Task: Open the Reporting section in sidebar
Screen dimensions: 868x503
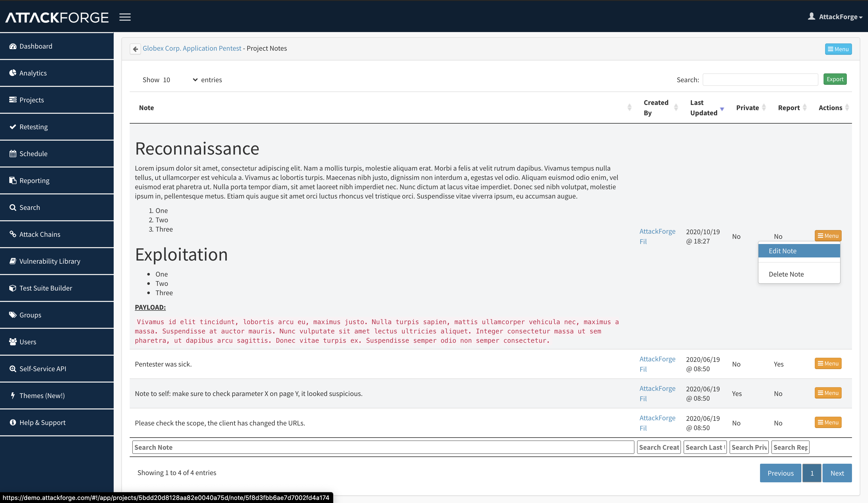Action: coord(57,180)
